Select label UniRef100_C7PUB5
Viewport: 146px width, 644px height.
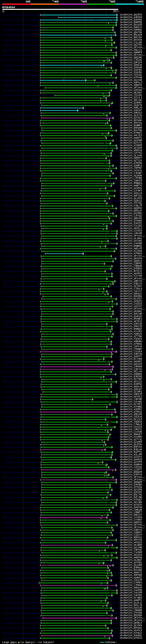pos(131,178)
